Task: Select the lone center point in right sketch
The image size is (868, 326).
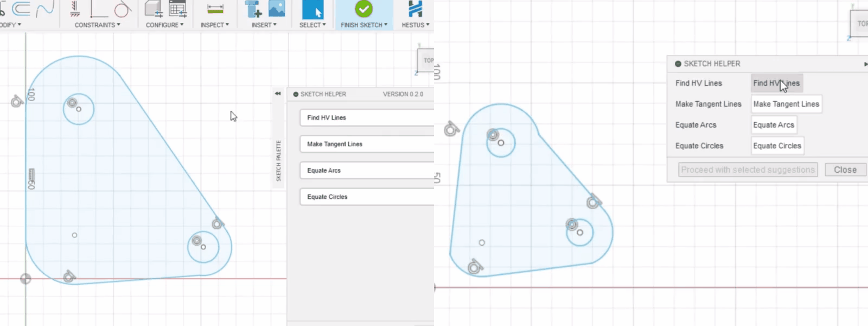Action: pyautogui.click(x=482, y=243)
